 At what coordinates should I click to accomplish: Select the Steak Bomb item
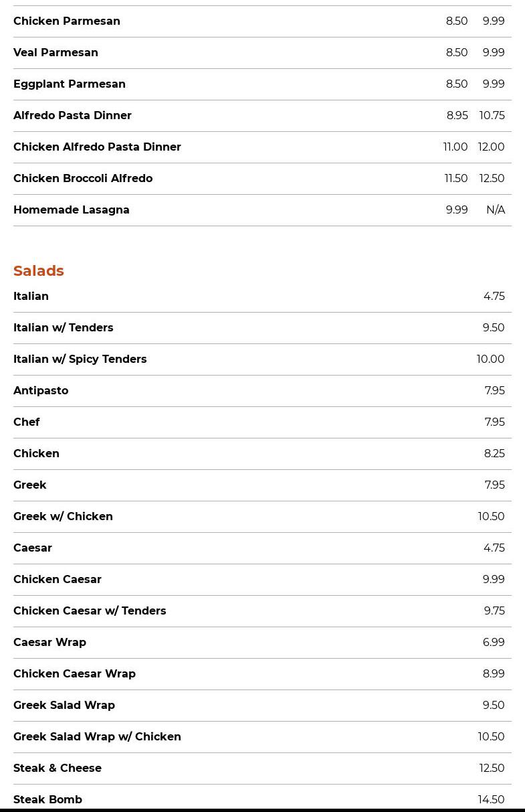[x=47, y=799]
